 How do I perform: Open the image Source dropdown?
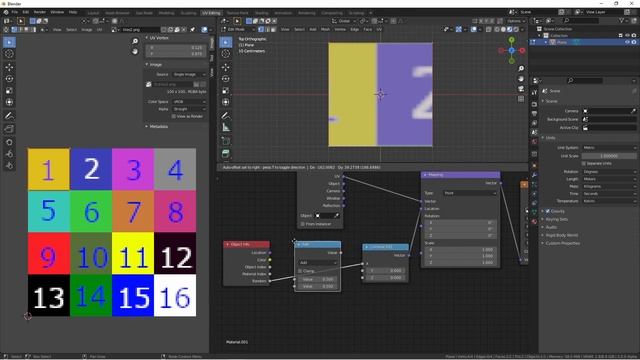point(189,74)
